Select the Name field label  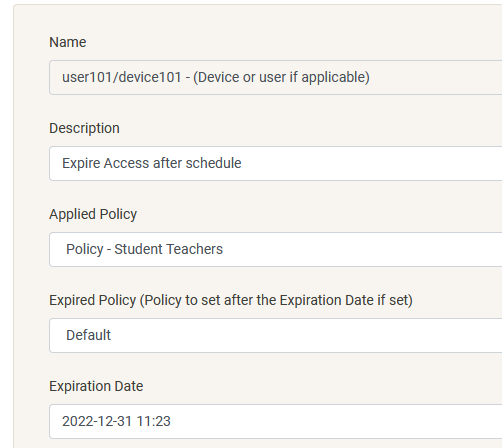click(68, 42)
